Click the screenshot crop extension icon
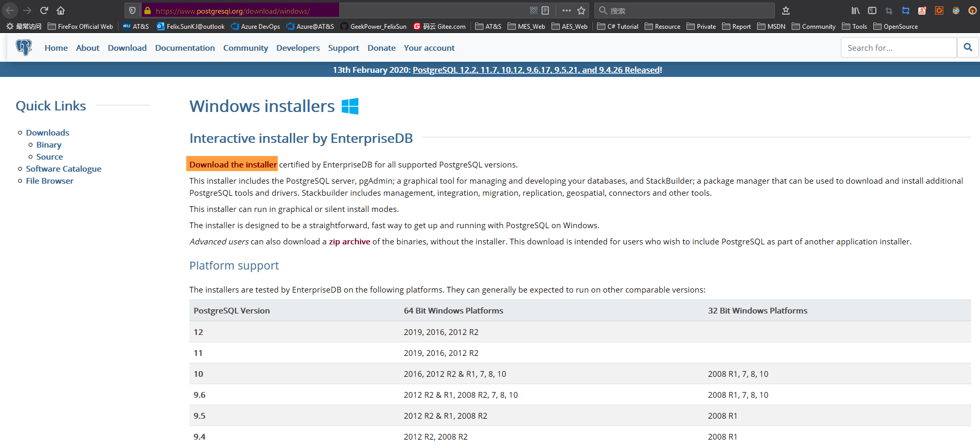The height and width of the screenshot is (448, 980). [889, 10]
